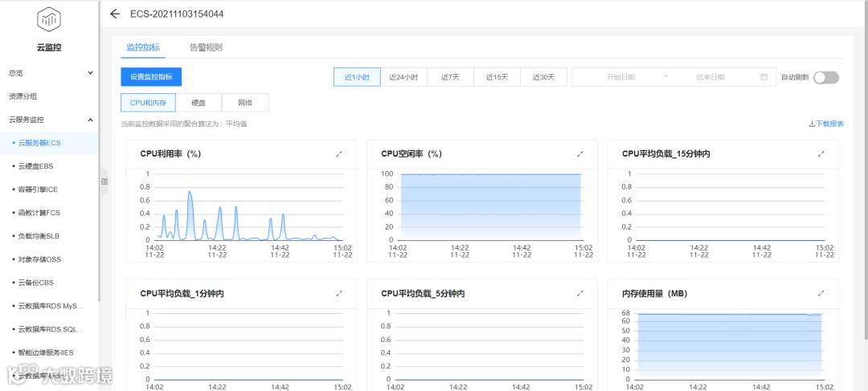This screenshot has width=868, height=391.
Task: Open 云数据库RDS SQL... in the sidebar
Action: tap(49, 329)
